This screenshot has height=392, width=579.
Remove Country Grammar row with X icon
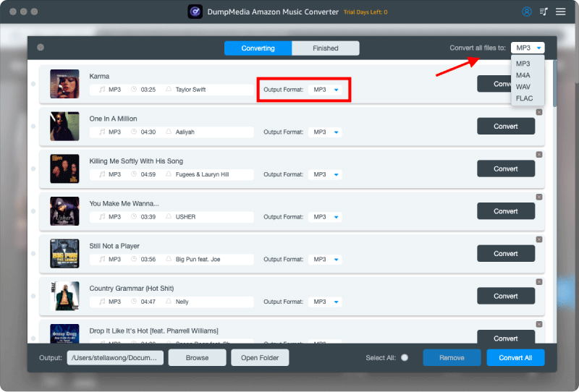(x=539, y=282)
